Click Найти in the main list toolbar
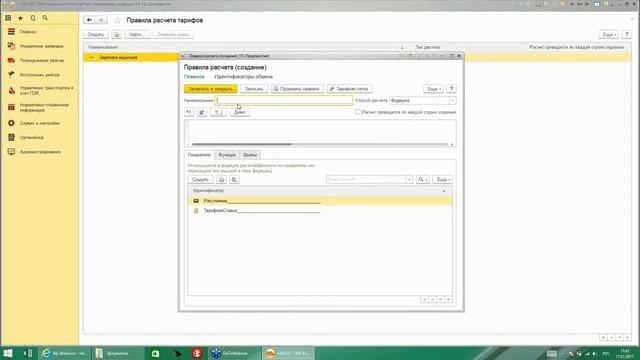 [x=137, y=35]
